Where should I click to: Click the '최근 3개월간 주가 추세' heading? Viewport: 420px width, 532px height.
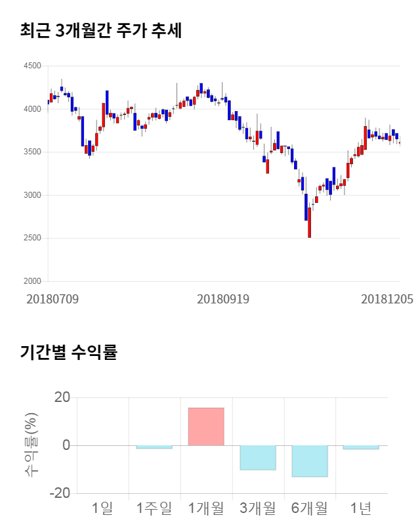101,31
